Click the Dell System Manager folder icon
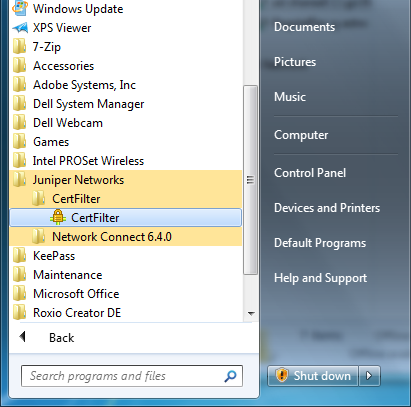 pos(20,104)
